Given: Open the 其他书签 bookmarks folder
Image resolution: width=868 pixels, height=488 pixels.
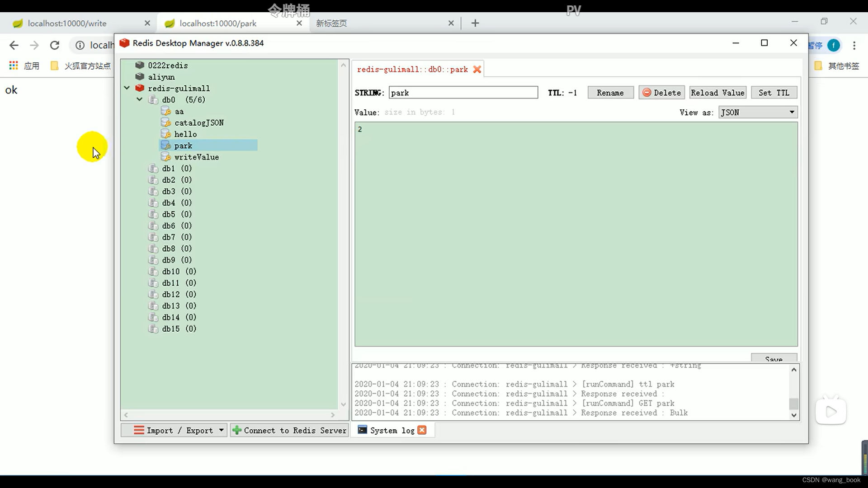Looking at the screenshot, I should [837, 66].
